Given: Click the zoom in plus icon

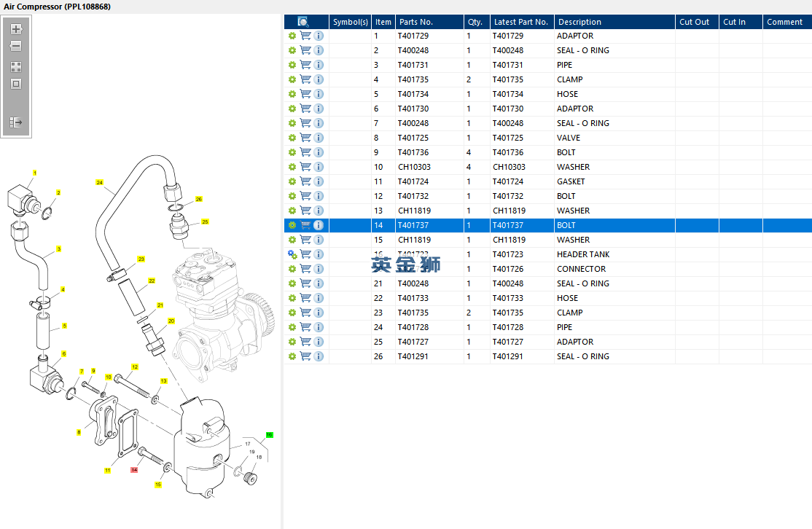Looking at the screenshot, I should pyautogui.click(x=16, y=29).
